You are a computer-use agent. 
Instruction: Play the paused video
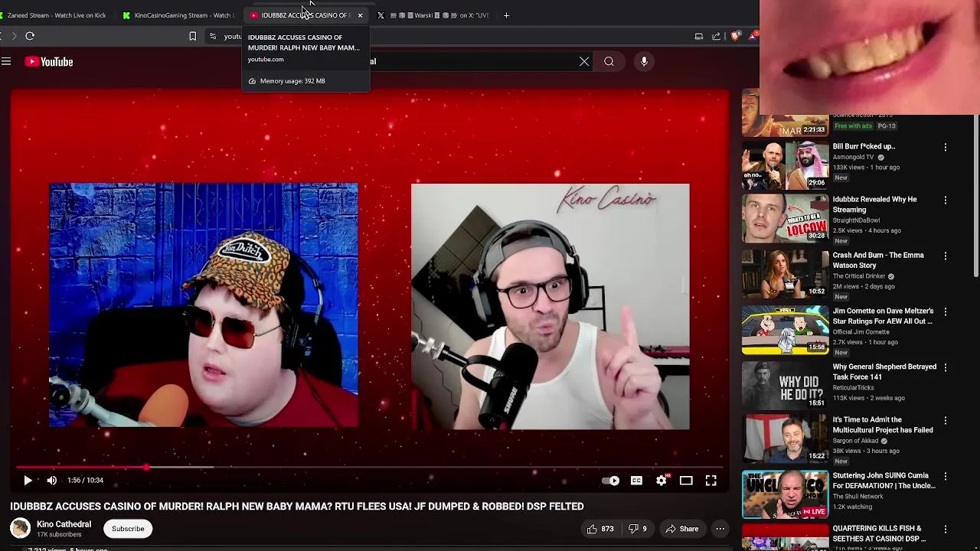28,481
